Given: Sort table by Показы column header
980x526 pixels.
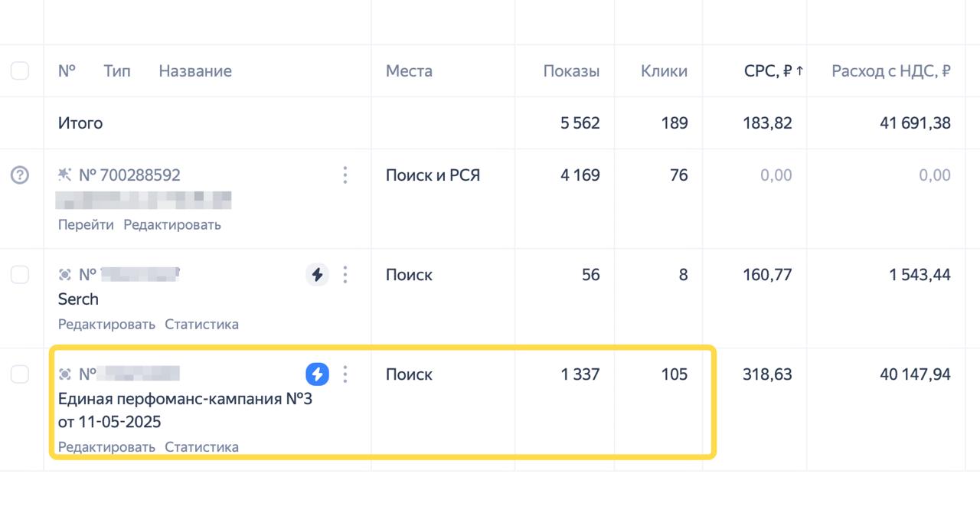Looking at the screenshot, I should point(571,71).
